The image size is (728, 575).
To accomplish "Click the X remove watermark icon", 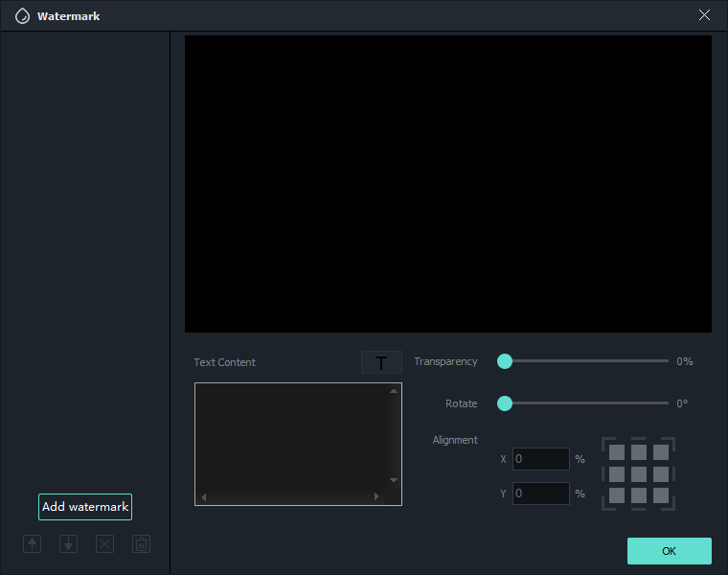I will pyautogui.click(x=105, y=544).
